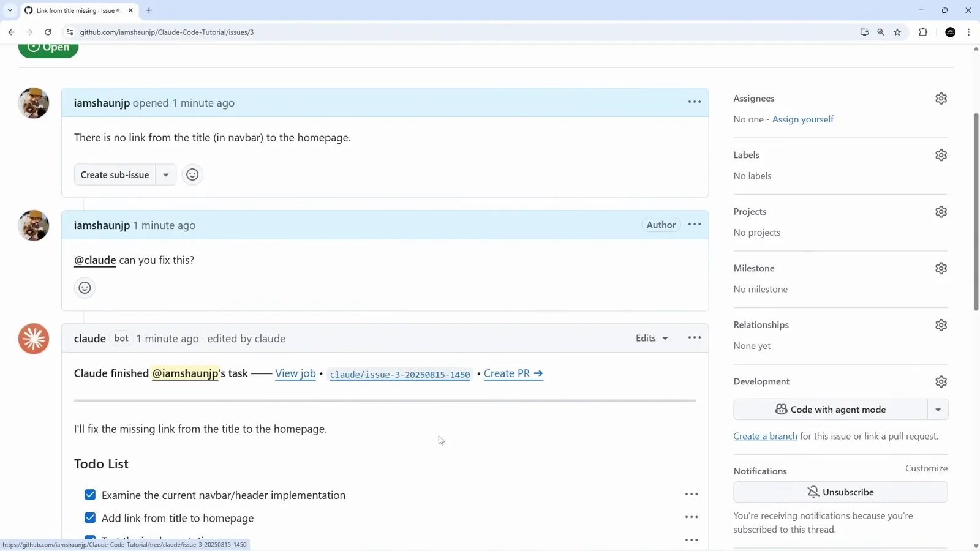Open options menu on the opening issue post
The image size is (980, 551).
tap(694, 102)
